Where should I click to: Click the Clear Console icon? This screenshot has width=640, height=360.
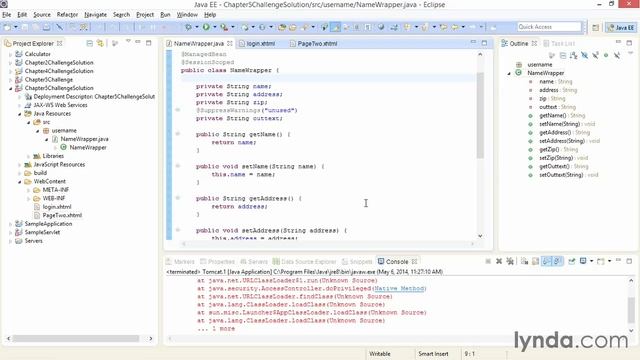(524, 261)
